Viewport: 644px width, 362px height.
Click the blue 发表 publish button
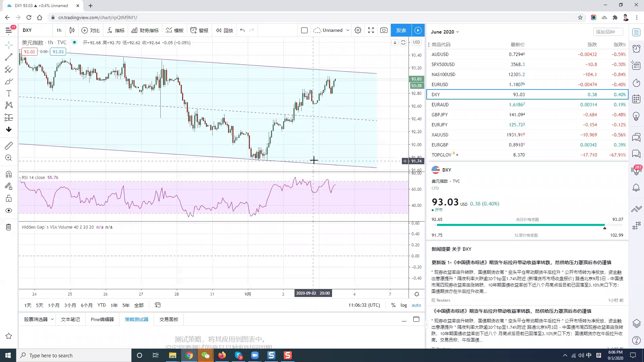401,31
